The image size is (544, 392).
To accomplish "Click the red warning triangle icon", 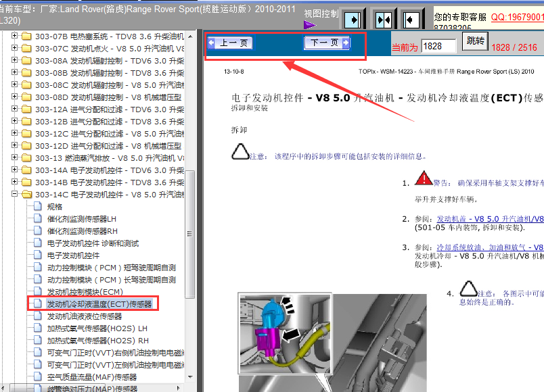I will pyautogui.click(x=424, y=178).
